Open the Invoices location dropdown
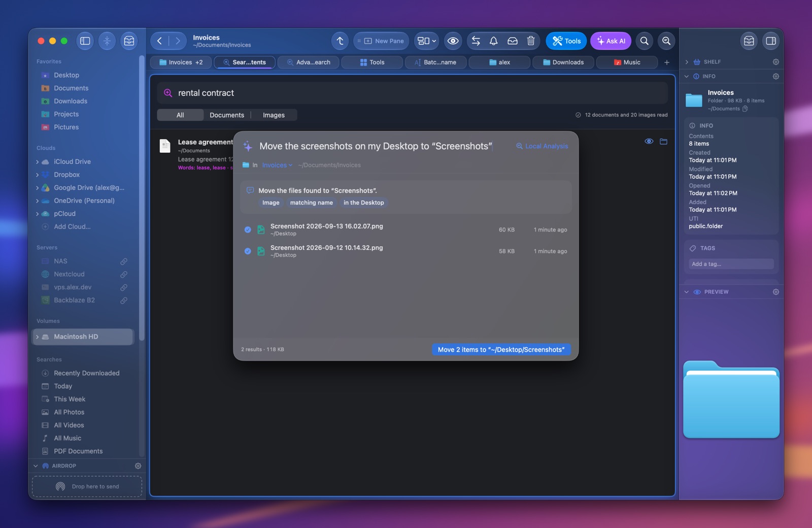The width and height of the screenshot is (812, 528). pos(277,165)
